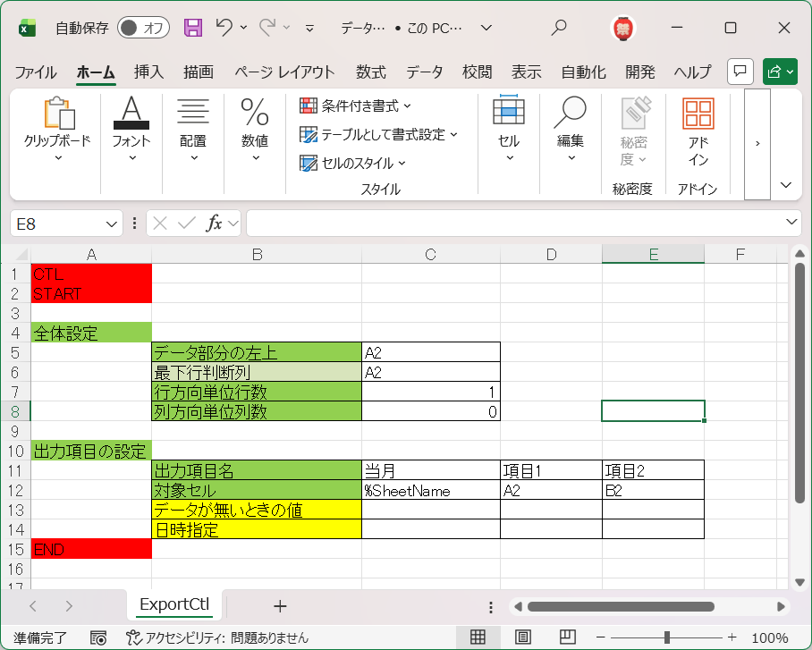Select the ExportCtl sheet tab
This screenshot has height=650, width=812.
pos(174,604)
